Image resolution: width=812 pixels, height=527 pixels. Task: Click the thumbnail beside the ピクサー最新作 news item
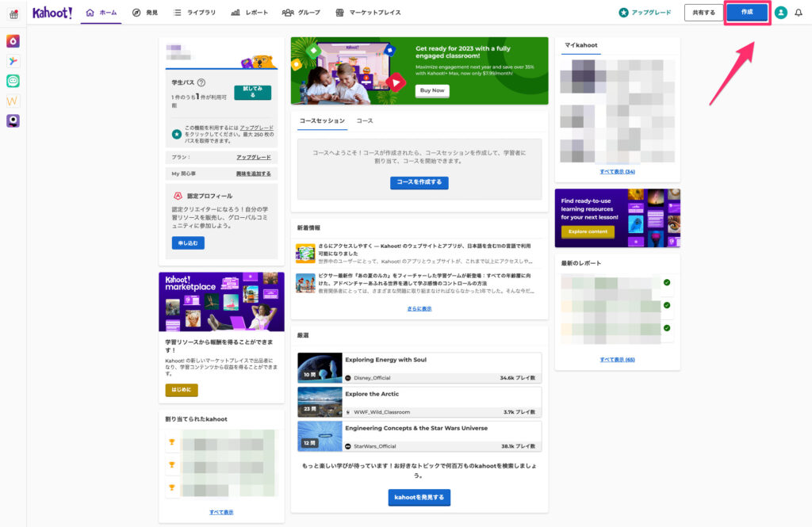click(x=305, y=284)
